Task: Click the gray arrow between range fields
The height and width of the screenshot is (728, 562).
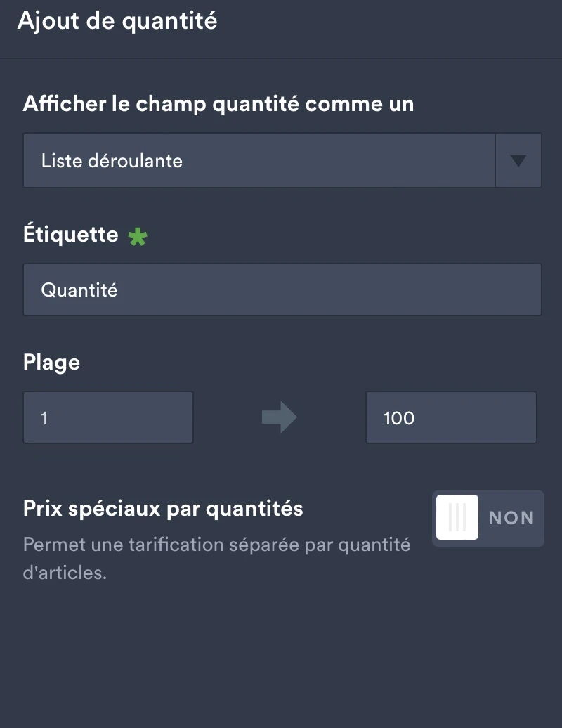Action: (x=280, y=417)
